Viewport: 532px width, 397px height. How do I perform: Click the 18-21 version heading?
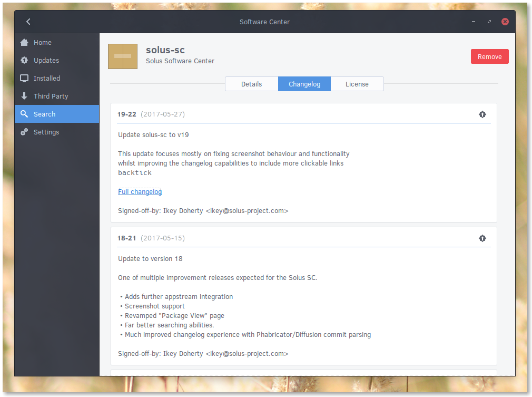click(x=126, y=238)
